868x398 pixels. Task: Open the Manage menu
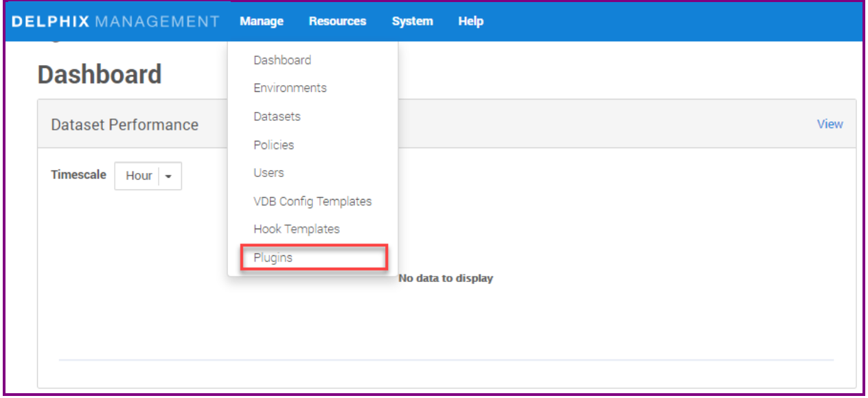(x=262, y=21)
